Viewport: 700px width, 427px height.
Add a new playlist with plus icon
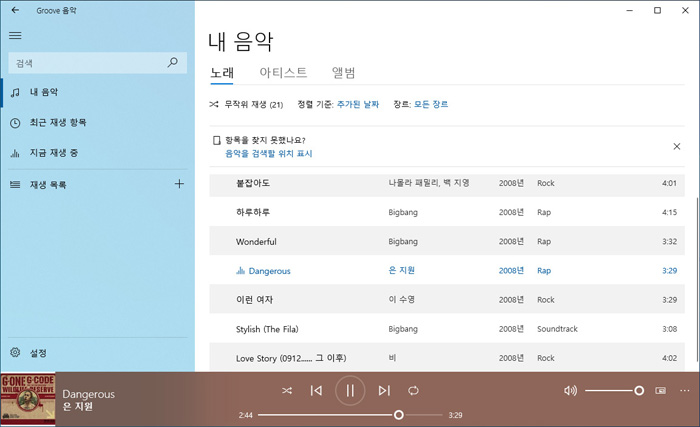[x=179, y=184]
